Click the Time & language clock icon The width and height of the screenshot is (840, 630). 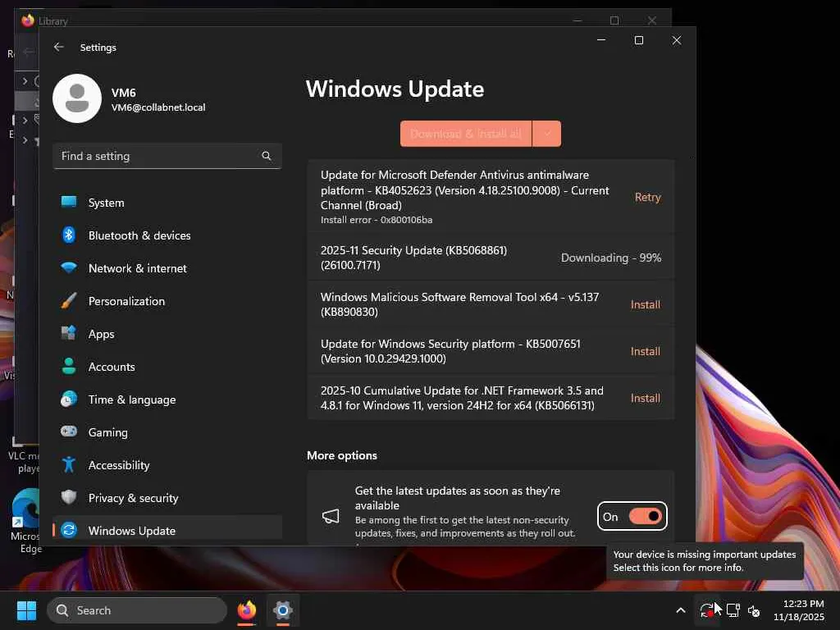click(x=69, y=399)
